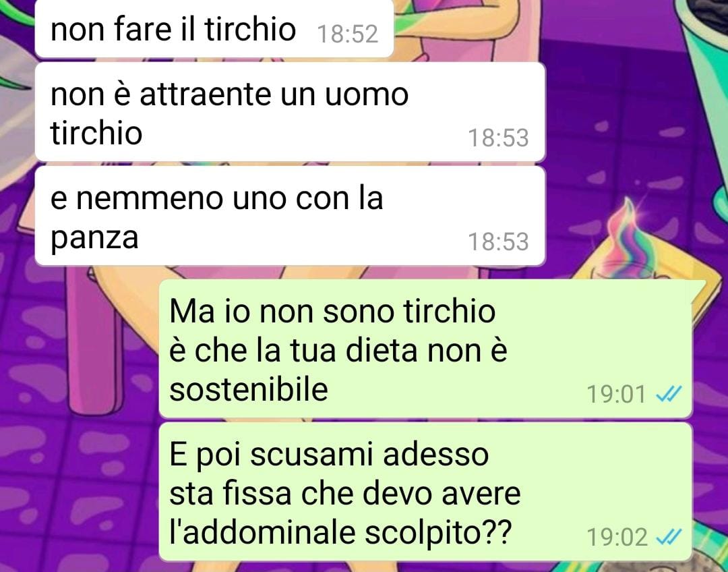
Task: Select the "non fare il tirchio" message bubble
Action: pyautogui.click(x=214, y=29)
